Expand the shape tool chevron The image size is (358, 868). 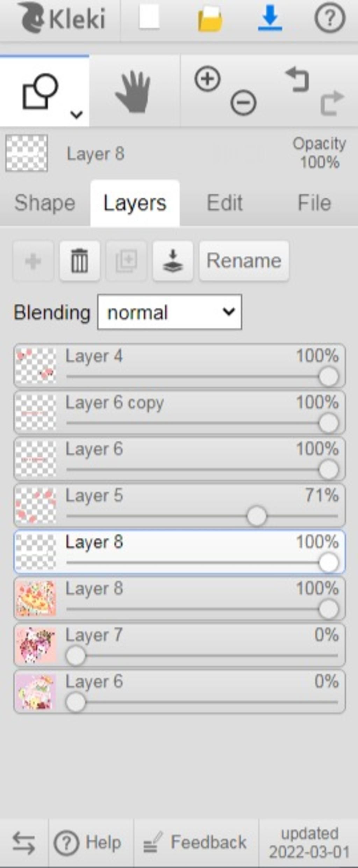77,114
